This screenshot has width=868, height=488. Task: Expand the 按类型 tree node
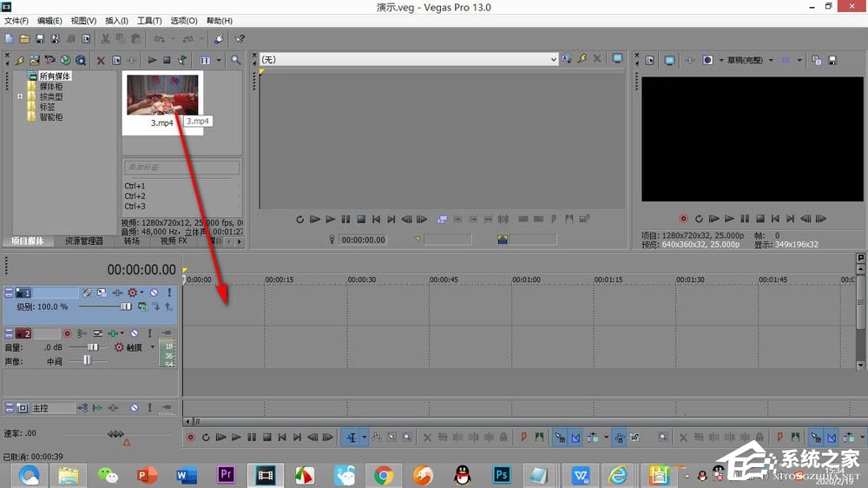(20, 96)
